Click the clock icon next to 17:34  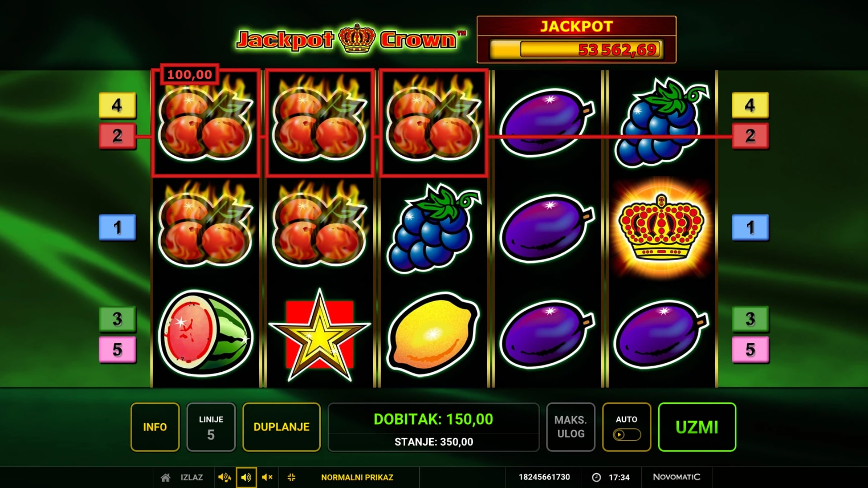(597, 478)
